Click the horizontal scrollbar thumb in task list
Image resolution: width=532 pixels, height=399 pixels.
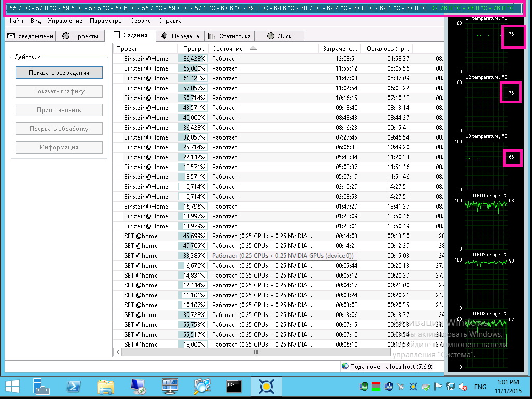[x=256, y=352]
